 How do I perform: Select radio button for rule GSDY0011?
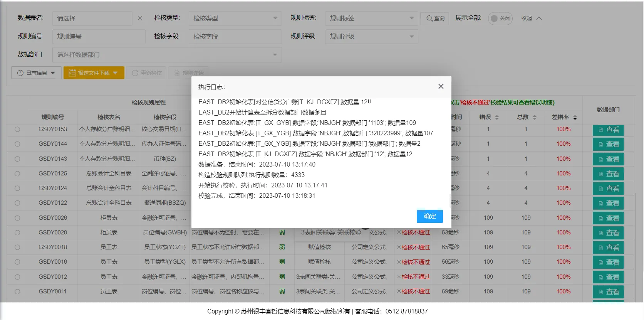click(17, 291)
